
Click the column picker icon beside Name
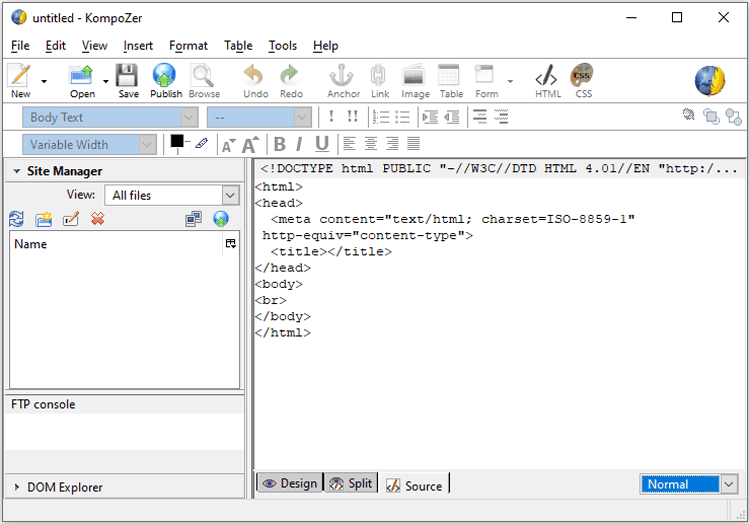[x=231, y=244]
